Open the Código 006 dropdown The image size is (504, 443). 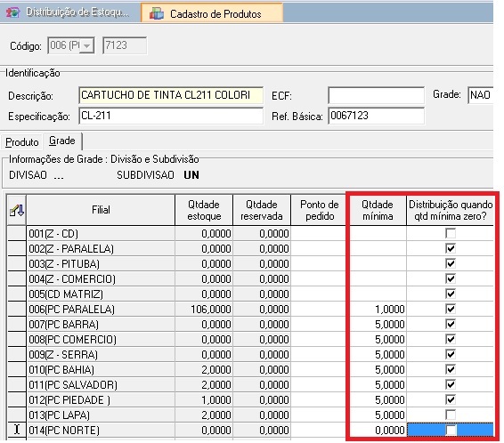pos(86,46)
